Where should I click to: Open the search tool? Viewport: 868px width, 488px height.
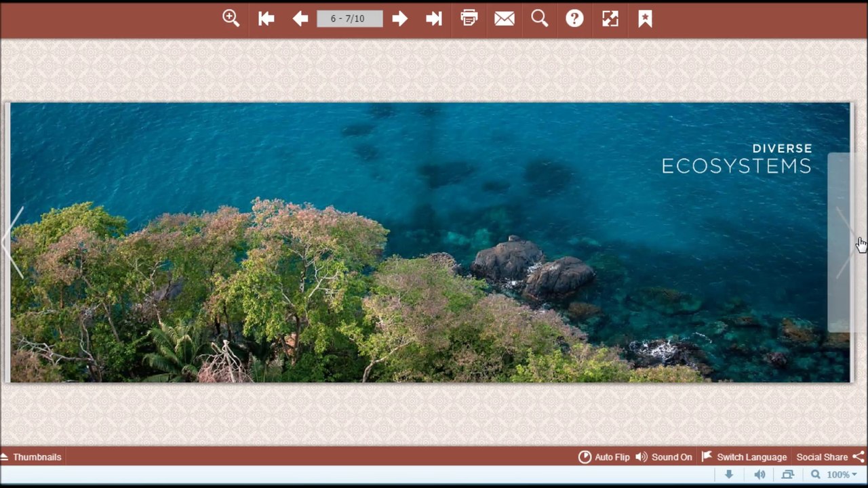click(540, 18)
